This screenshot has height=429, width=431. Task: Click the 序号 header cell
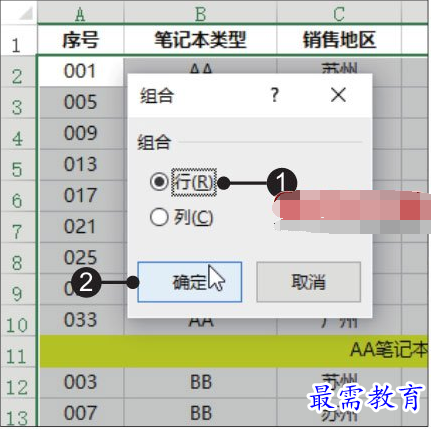pos(80,40)
